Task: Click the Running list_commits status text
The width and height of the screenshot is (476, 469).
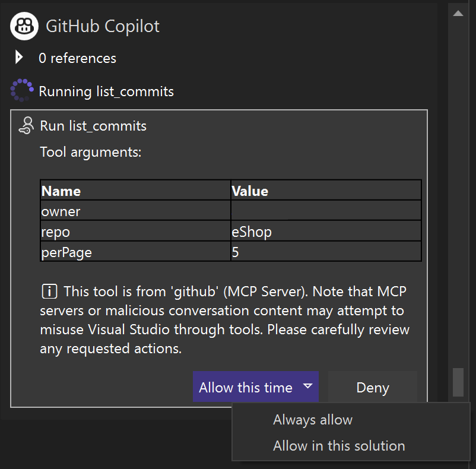Action: (x=106, y=91)
